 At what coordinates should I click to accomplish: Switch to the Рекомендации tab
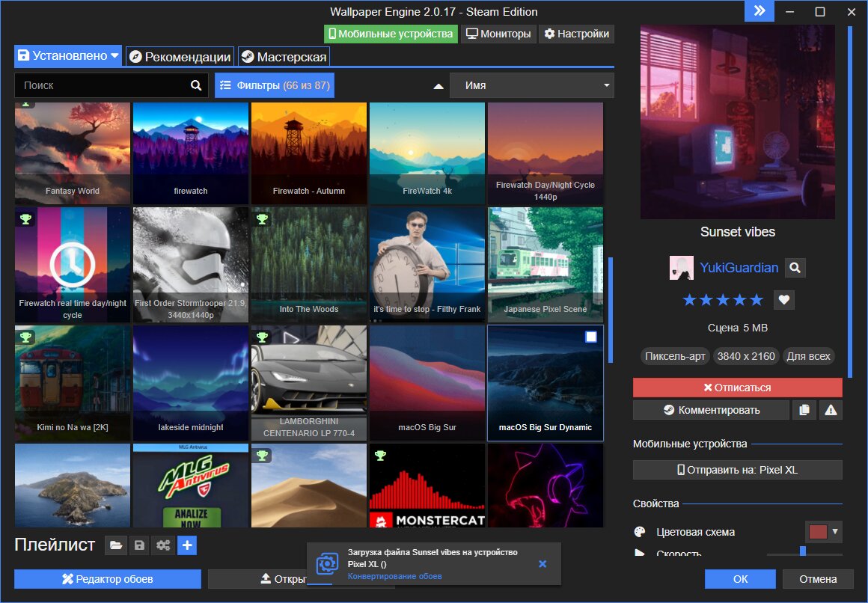180,57
